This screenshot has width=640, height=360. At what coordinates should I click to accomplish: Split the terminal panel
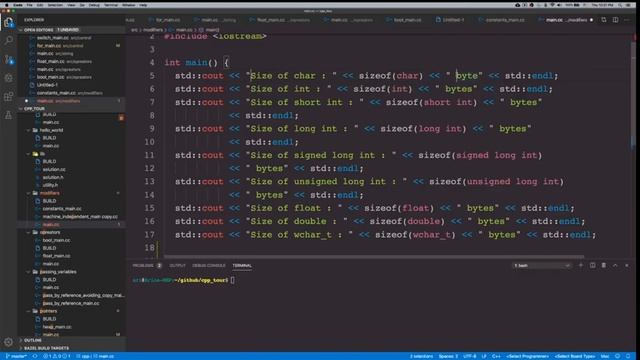coord(592,265)
